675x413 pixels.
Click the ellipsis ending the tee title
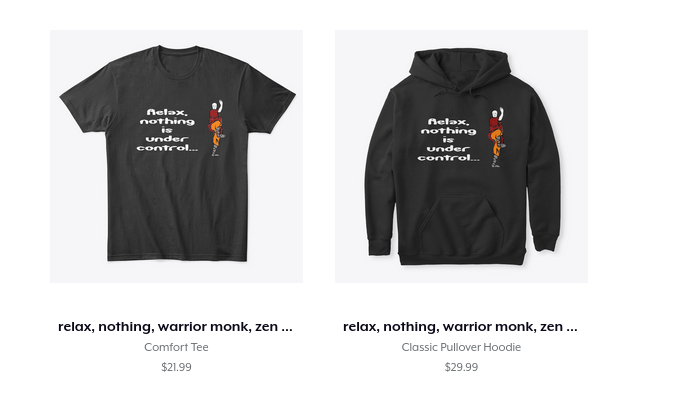click(287, 328)
